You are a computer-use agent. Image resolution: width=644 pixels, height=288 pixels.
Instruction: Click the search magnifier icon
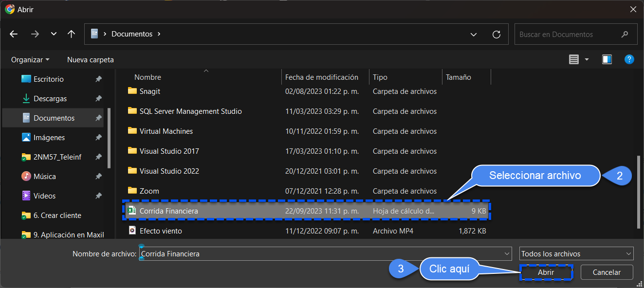coord(625,35)
